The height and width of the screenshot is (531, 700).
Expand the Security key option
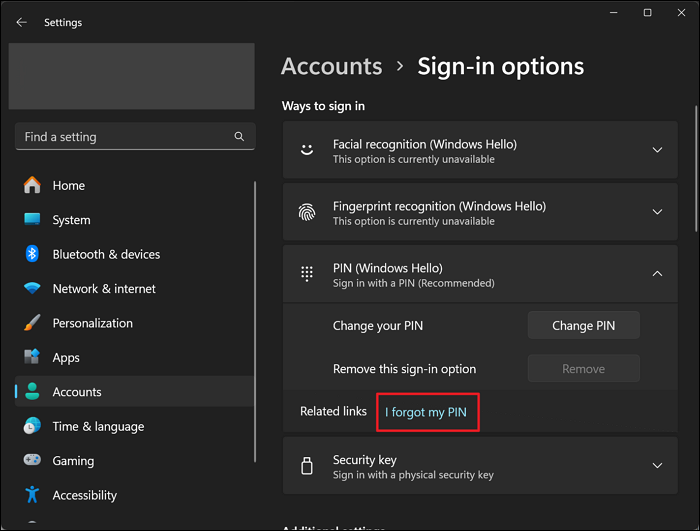pos(657,466)
